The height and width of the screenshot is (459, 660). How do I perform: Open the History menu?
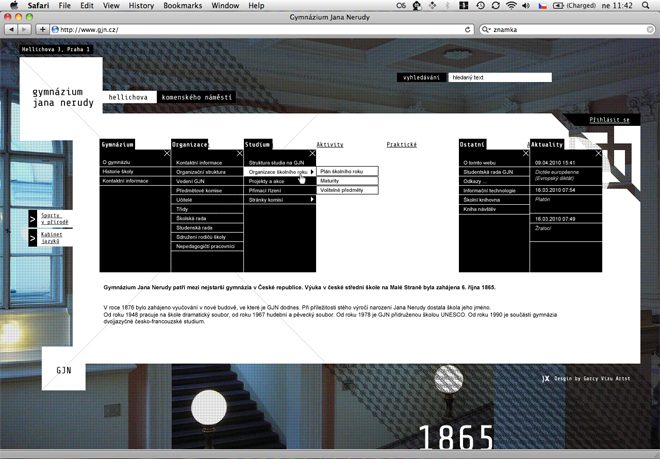141,5
